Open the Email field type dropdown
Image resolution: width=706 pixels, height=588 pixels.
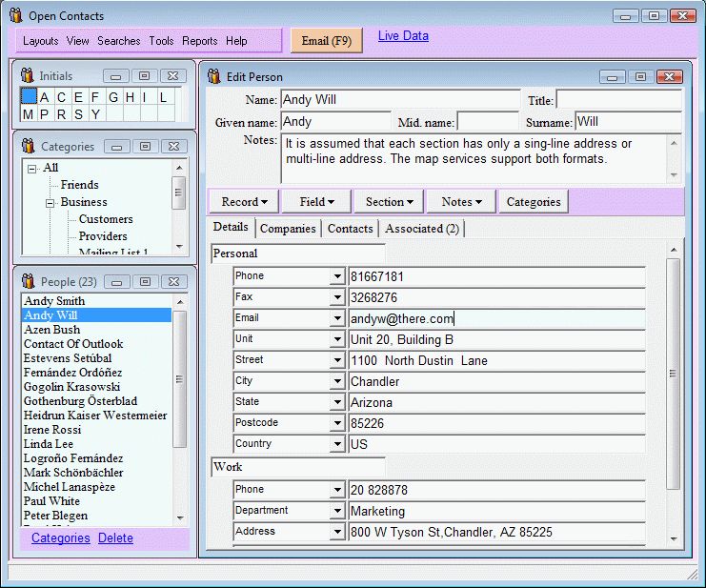coord(337,318)
